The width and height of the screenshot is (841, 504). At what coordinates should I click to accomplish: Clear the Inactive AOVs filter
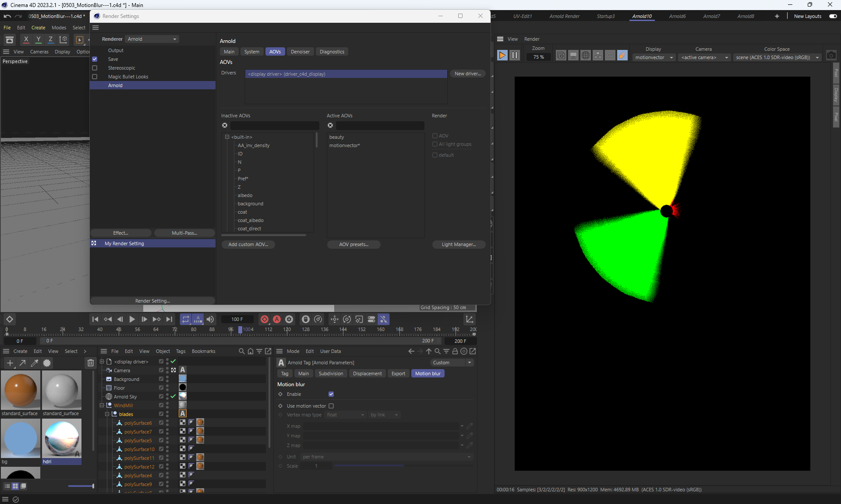pos(225,125)
